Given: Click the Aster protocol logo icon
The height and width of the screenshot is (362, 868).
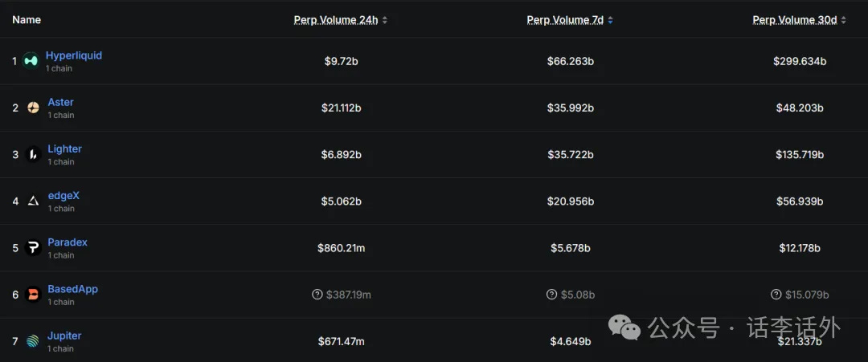Looking at the screenshot, I should 33,108.
